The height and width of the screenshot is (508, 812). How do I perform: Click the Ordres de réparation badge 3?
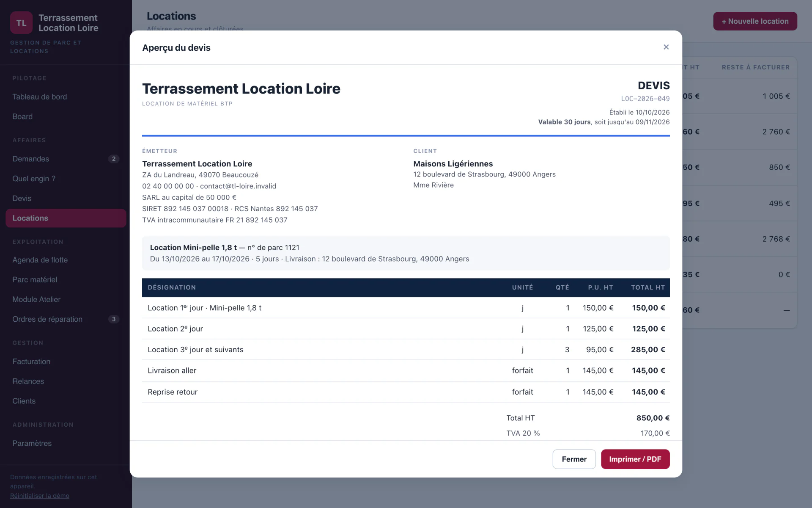[113, 319]
